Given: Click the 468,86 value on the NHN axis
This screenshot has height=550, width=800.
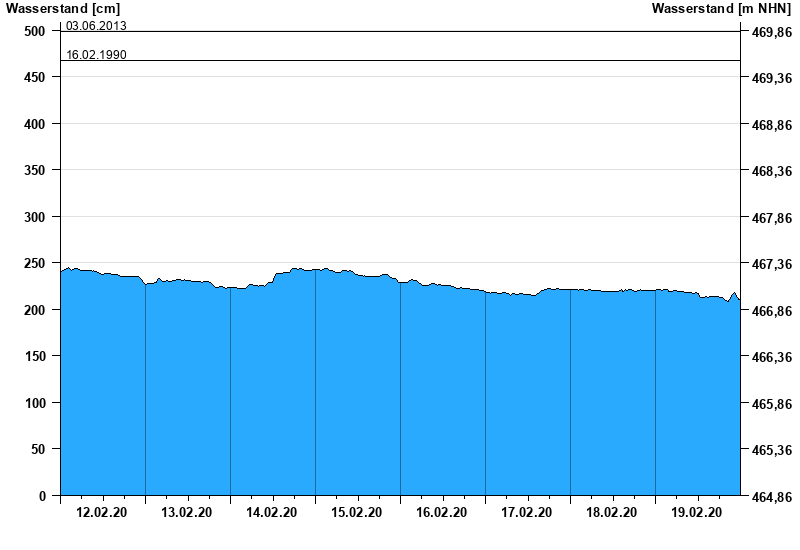Looking at the screenshot, I should pos(772,125).
